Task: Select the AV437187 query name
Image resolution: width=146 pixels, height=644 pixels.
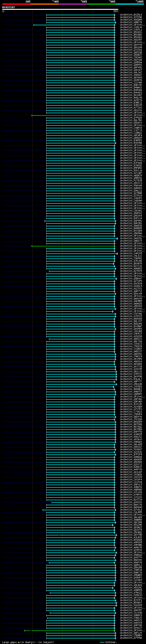Action: pos(8,7)
